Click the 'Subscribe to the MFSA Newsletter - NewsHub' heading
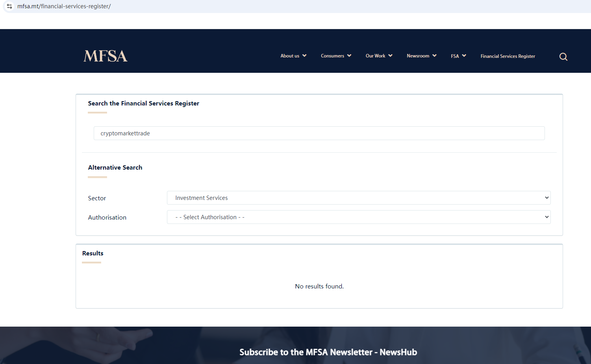 (328, 352)
